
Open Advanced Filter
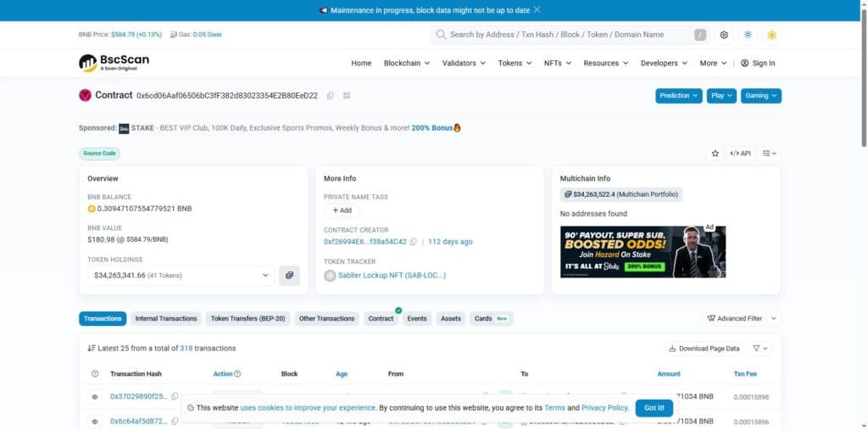[734, 318]
